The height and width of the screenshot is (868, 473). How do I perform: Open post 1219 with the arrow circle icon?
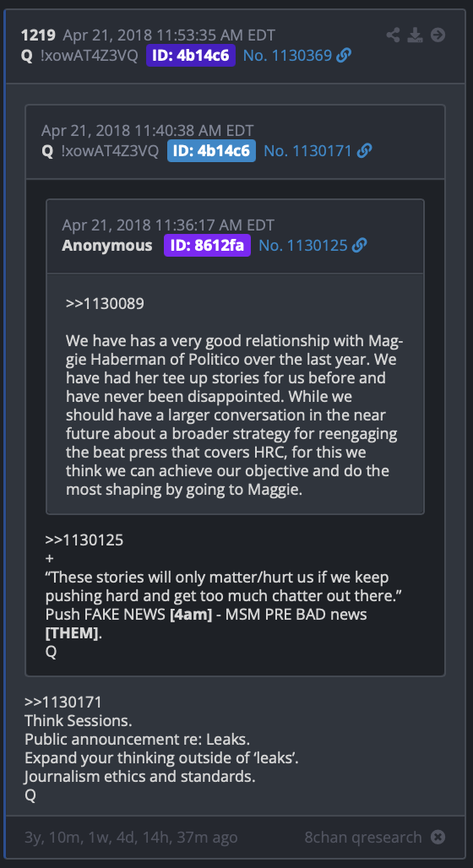pos(438,35)
